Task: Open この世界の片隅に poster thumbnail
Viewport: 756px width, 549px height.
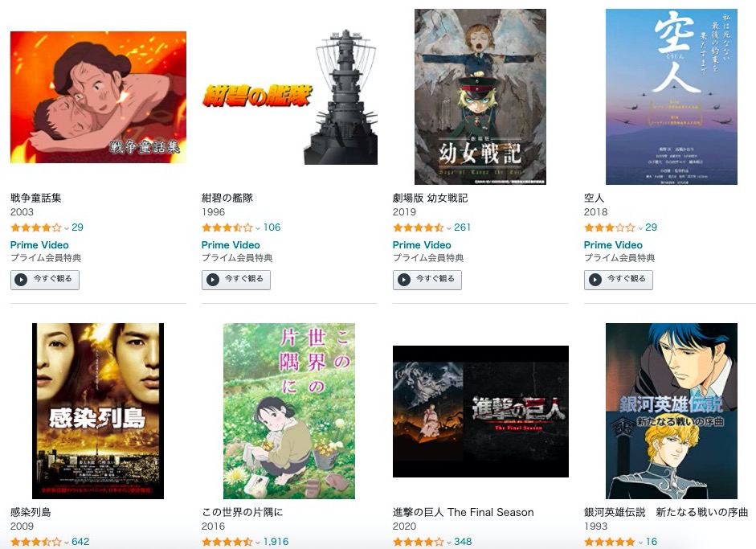Action: pyautogui.click(x=288, y=411)
